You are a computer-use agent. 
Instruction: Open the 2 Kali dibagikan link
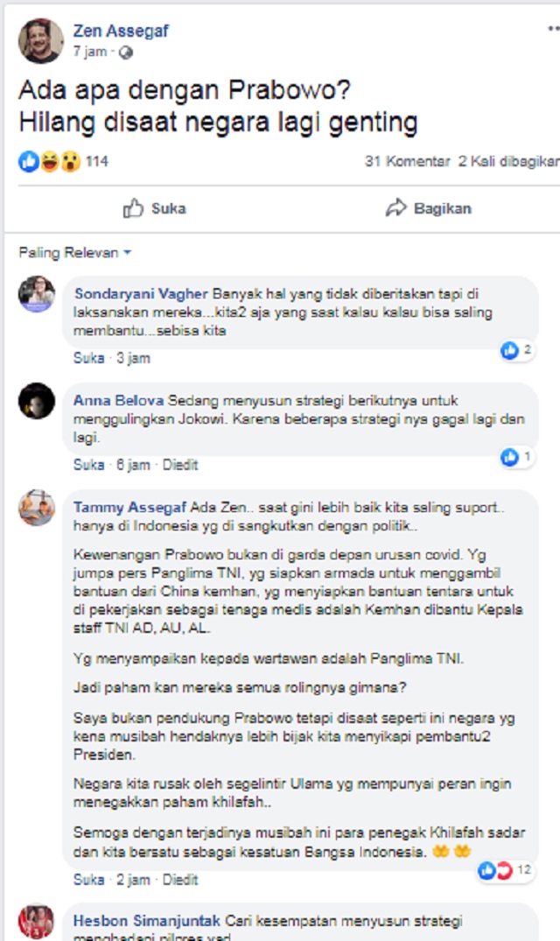509,161
